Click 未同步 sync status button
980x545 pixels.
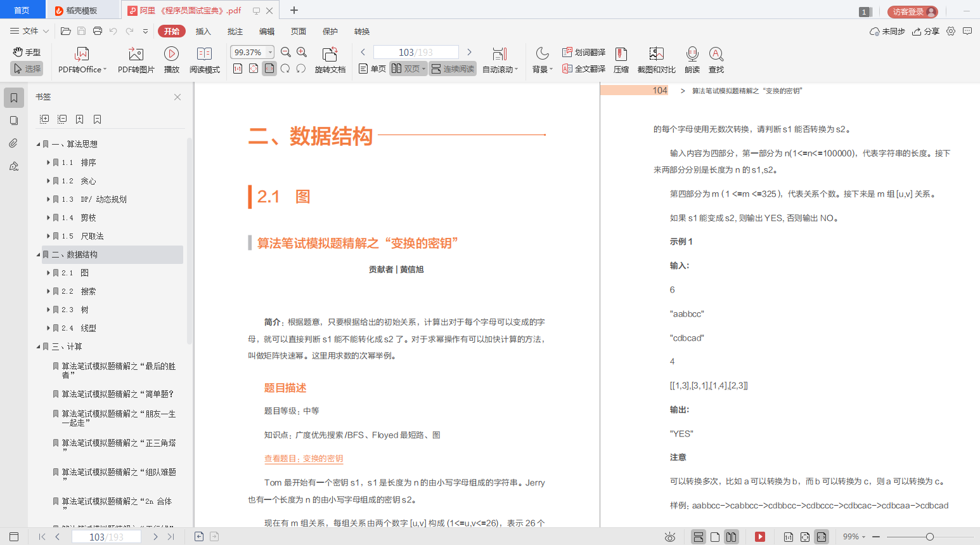coord(887,31)
